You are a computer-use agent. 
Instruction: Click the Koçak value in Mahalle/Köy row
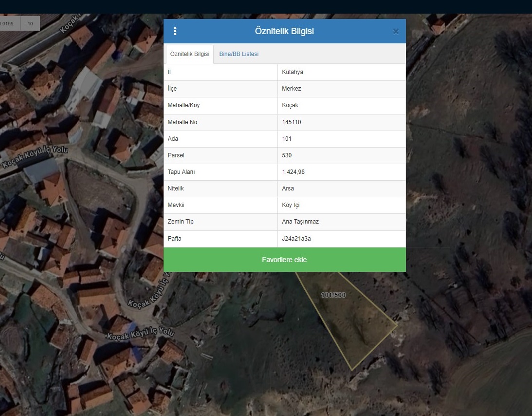point(291,105)
